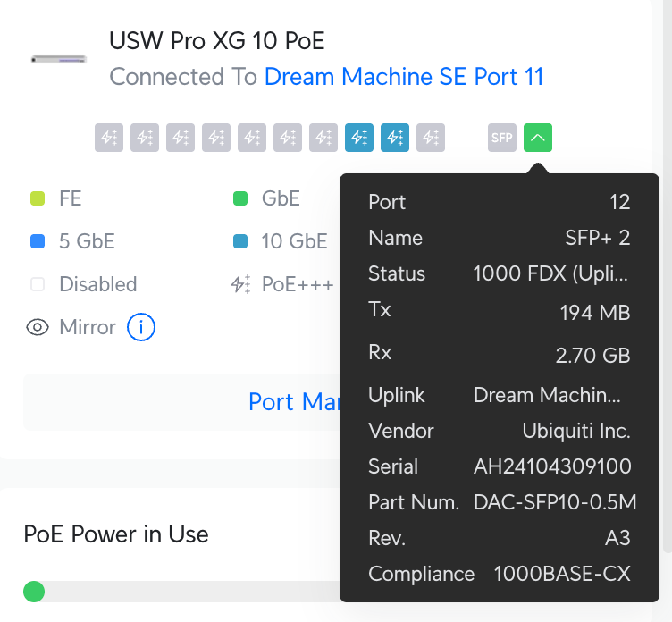Viewport: 672px width, 622px height.
Task: Click the Disabled legend label
Action: point(98,284)
